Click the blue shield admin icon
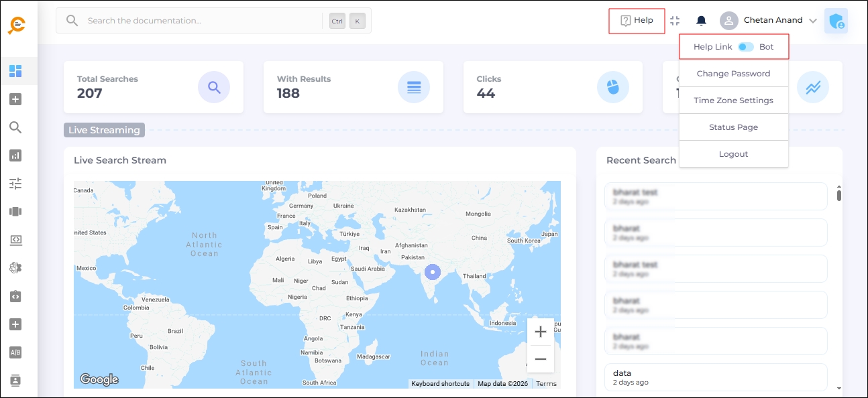This screenshot has width=868, height=398. tap(836, 21)
